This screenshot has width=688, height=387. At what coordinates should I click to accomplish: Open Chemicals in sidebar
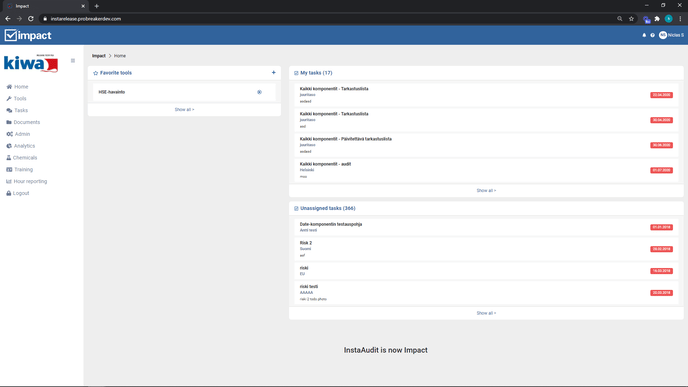pyautogui.click(x=22, y=158)
